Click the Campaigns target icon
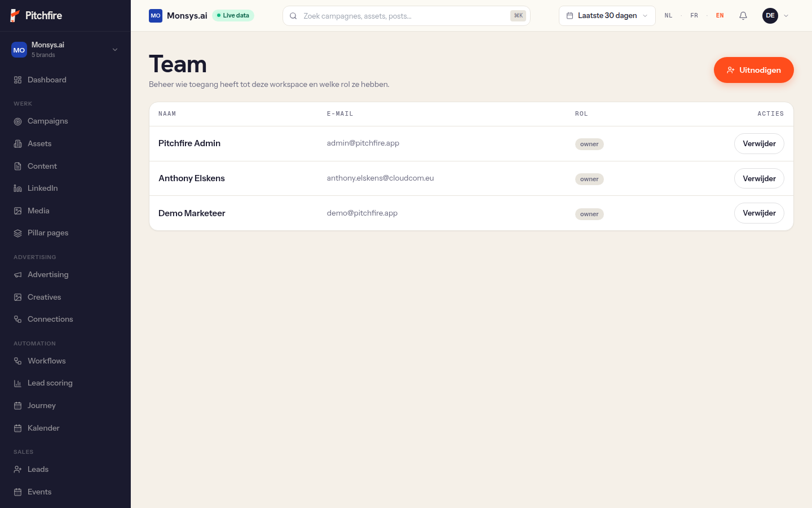The height and width of the screenshot is (508, 812). 17,121
